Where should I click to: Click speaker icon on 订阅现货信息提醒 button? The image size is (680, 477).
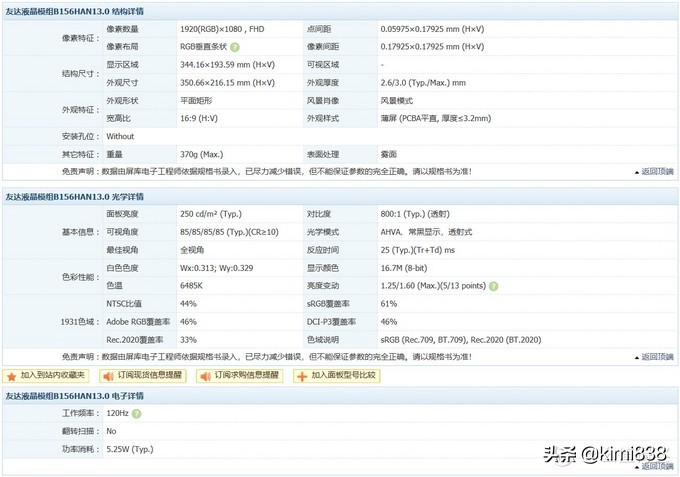tap(108, 376)
